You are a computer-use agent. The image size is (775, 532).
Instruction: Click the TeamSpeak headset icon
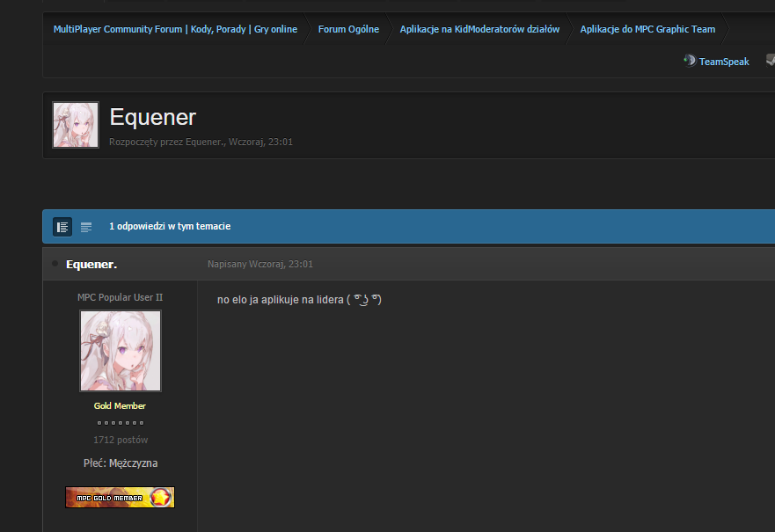tap(690, 61)
